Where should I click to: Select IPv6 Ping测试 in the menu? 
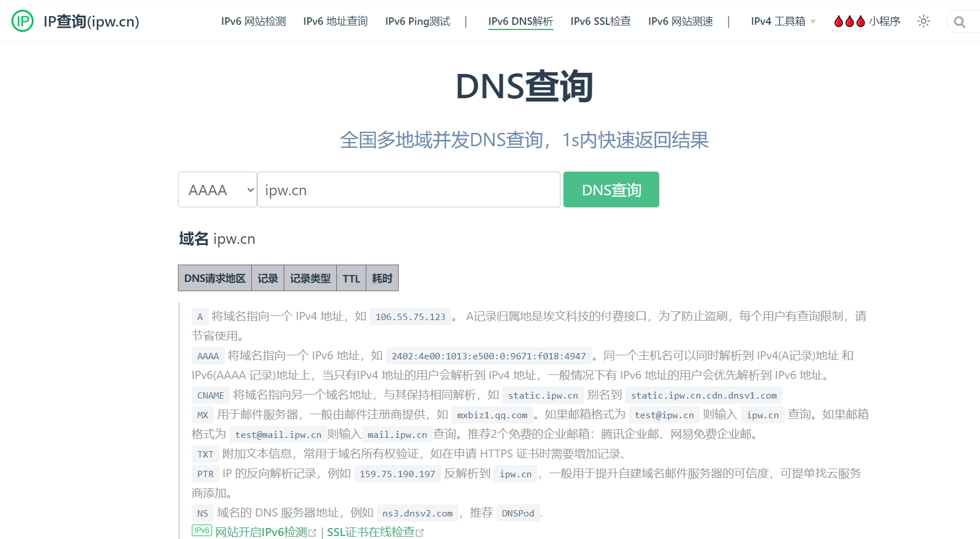coord(417,21)
